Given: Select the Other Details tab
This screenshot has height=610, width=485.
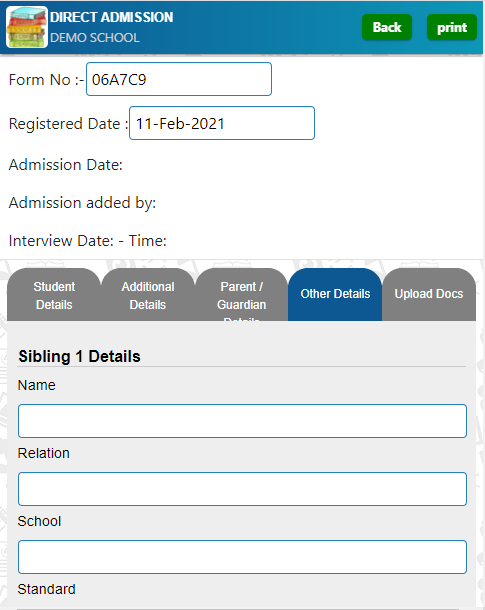Looking at the screenshot, I should point(335,295).
